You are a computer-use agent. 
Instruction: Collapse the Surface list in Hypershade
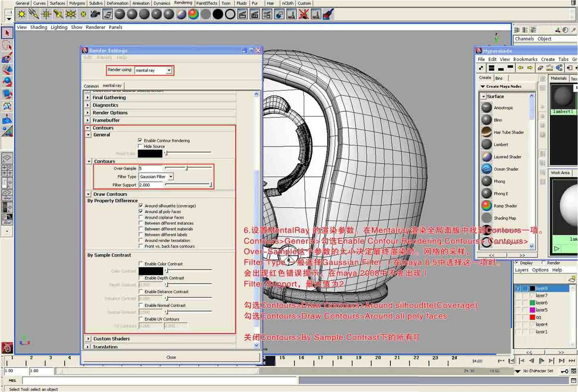(x=484, y=96)
